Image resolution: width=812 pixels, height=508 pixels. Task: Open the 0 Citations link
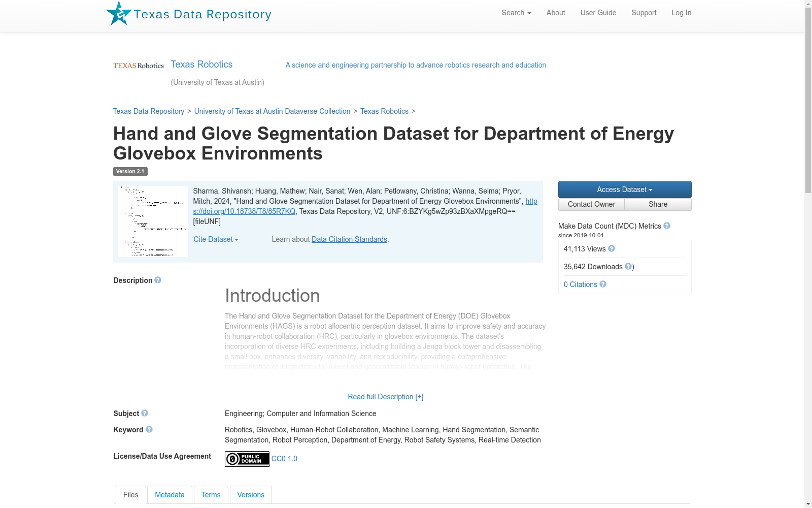(x=581, y=284)
